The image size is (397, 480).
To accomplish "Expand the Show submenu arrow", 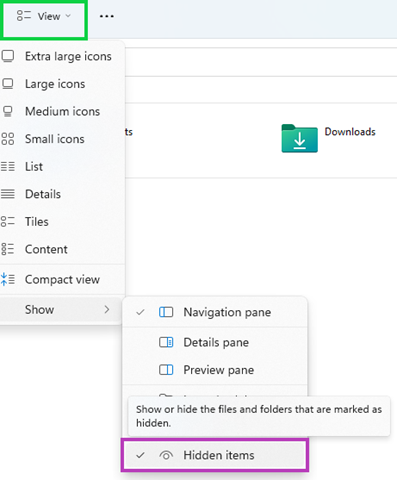I will click(x=107, y=309).
